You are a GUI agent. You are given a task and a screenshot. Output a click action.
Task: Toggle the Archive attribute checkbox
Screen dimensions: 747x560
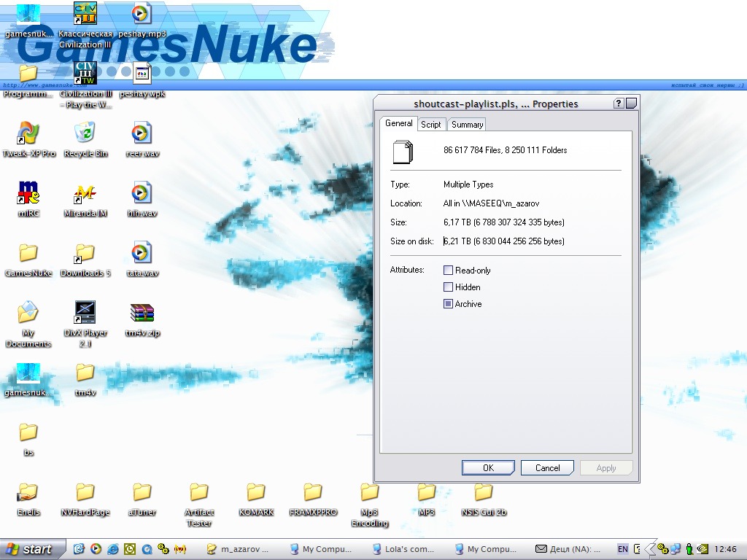tap(449, 304)
